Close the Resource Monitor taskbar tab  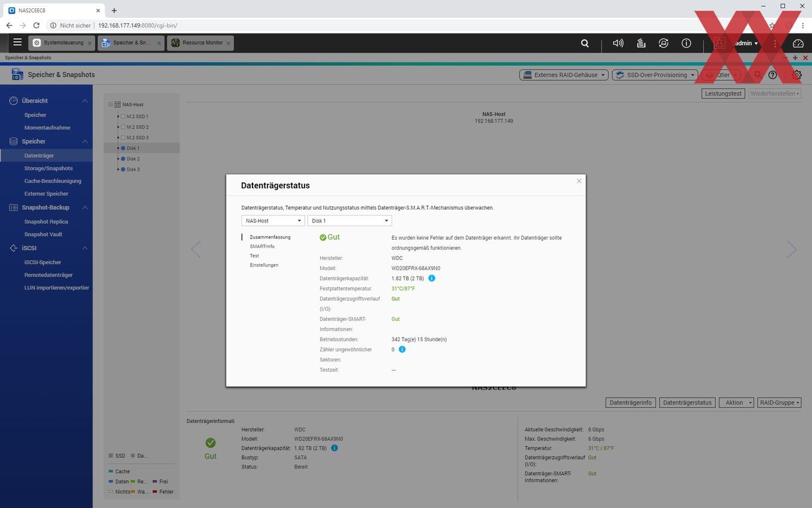point(229,43)
